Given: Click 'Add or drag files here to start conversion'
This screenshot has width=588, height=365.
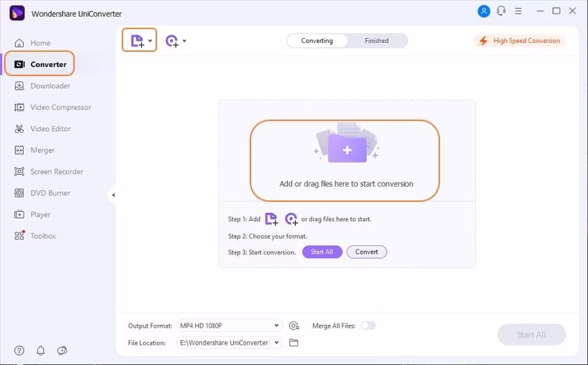Looking at the screenshot, I should tap(347, 184).
